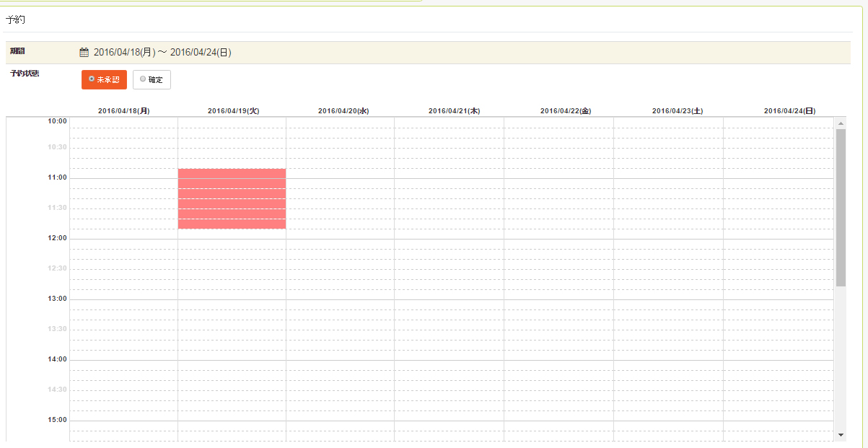
Task: Click the 期間 label
Action: pos(19,50)
